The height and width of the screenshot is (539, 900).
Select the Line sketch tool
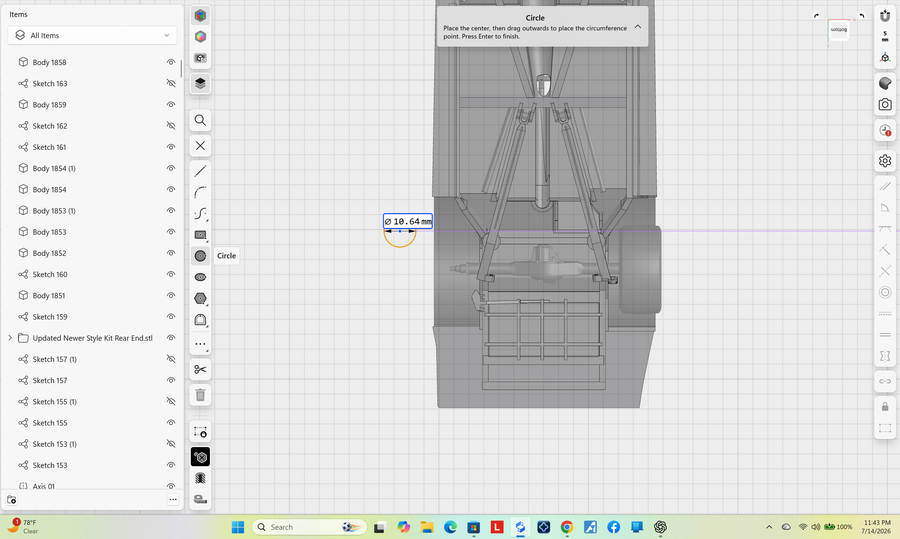(x=200, y=171)
